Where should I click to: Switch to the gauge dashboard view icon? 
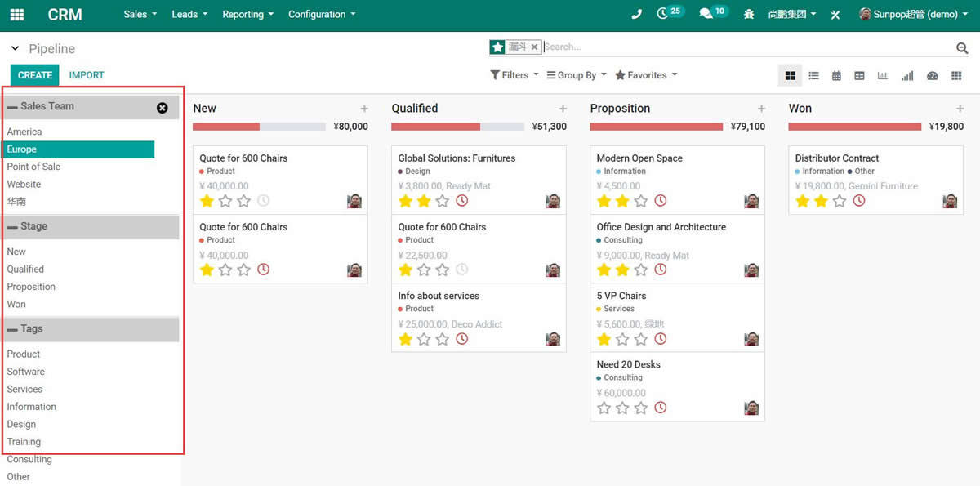tap(933, 76)
